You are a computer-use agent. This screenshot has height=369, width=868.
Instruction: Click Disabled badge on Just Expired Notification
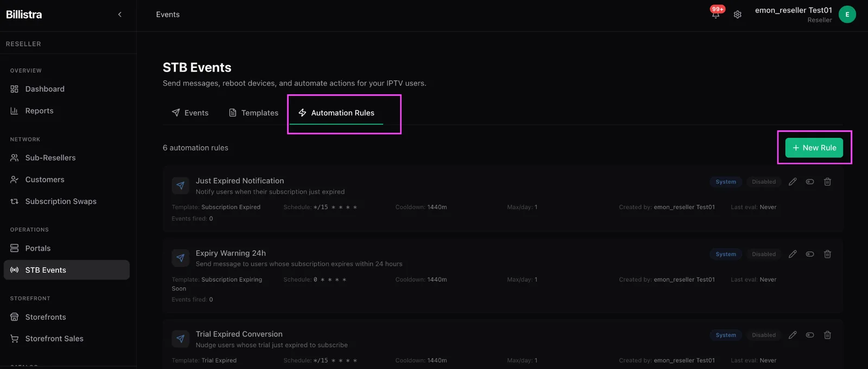pos(764,182)
